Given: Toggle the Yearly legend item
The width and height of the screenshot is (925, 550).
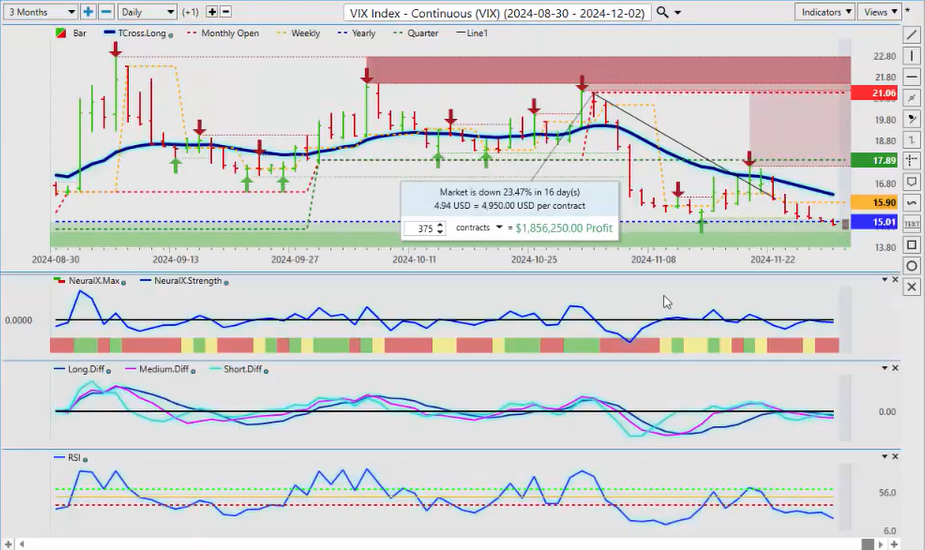Looking at the screenshot, I should (x=356, y=33).
